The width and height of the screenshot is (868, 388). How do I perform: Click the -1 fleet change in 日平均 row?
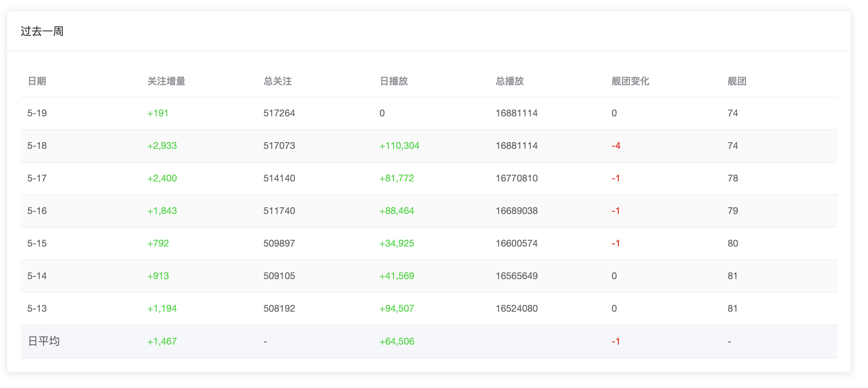[x=616, y=341]
